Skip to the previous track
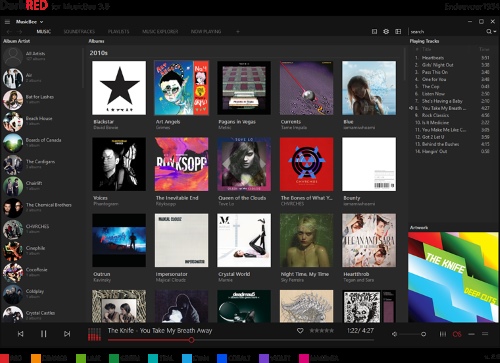 click(21, 334)
